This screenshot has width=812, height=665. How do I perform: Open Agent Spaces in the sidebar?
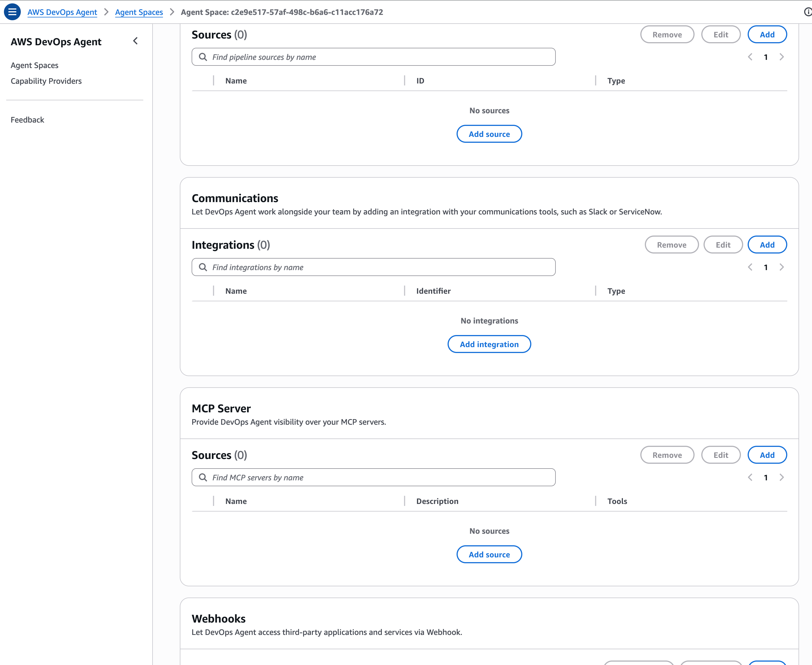coord(35,65)
